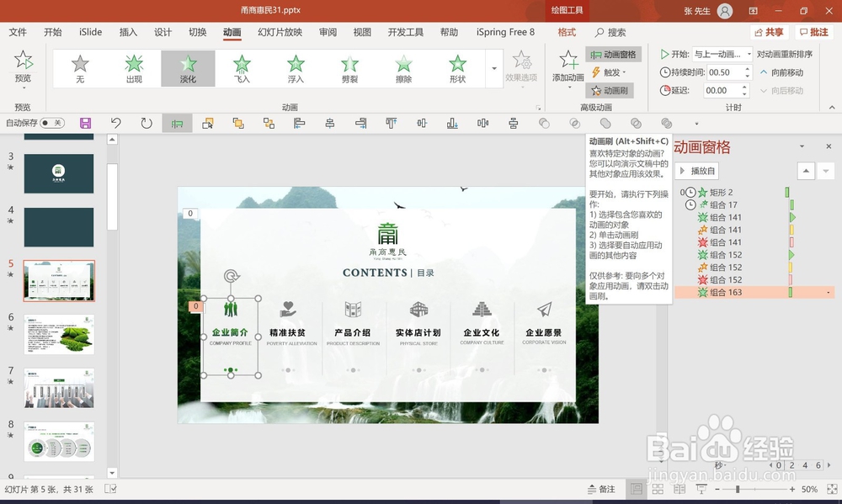Screen dimensions: 842x504
Task: Click the 播放自 play from button
Action: pos(697,171)
